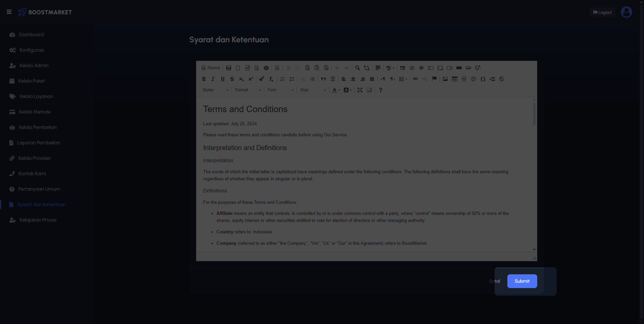
Task: Open the Font dropdown
Action: [x=280, y=90]
